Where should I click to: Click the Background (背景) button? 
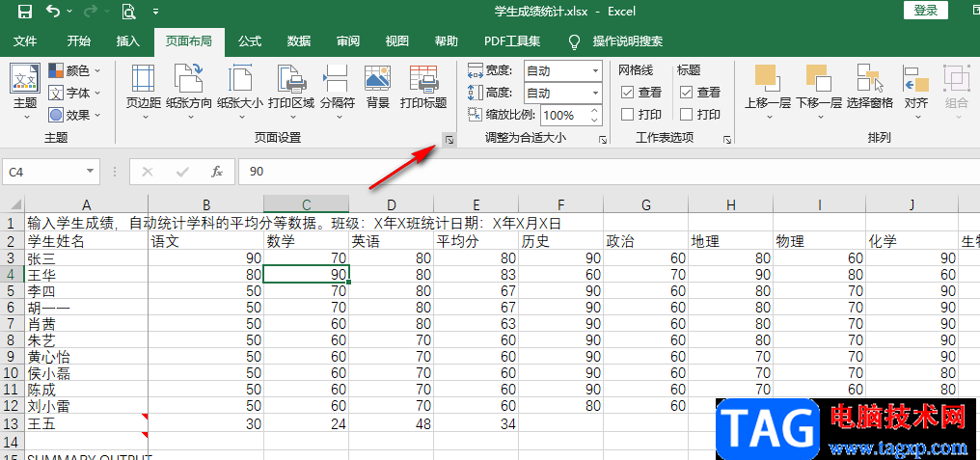coord(378,88)
